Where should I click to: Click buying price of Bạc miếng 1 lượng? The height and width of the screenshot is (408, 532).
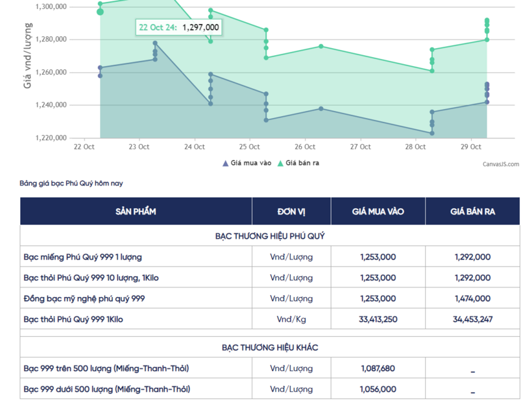[x=378, y=257]
